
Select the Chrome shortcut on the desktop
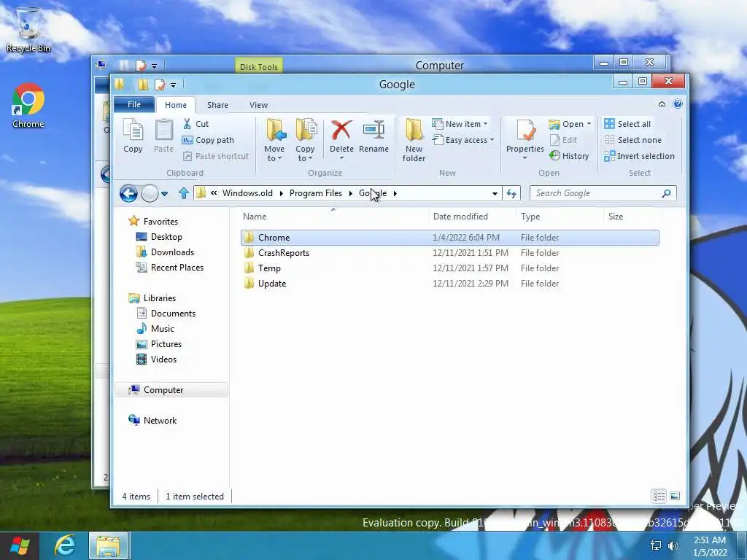(28, 106)
